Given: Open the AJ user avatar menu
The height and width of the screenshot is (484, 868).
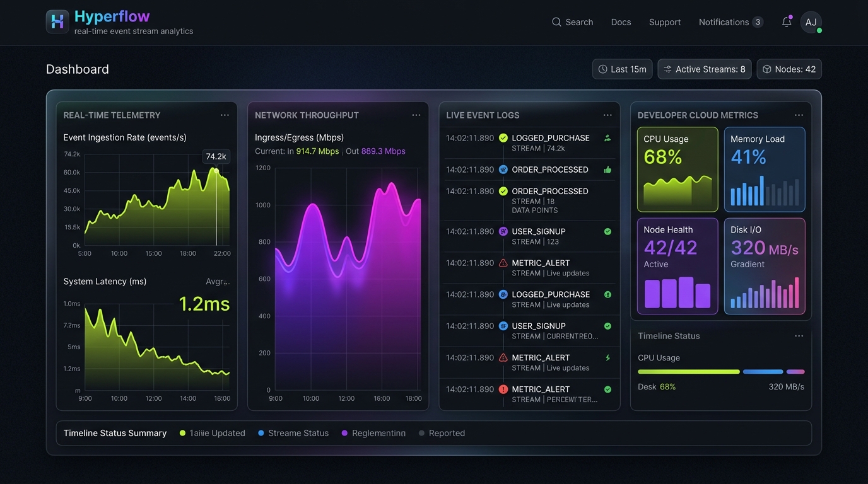Looking at the screenshot, I should [x=811, y=22].
